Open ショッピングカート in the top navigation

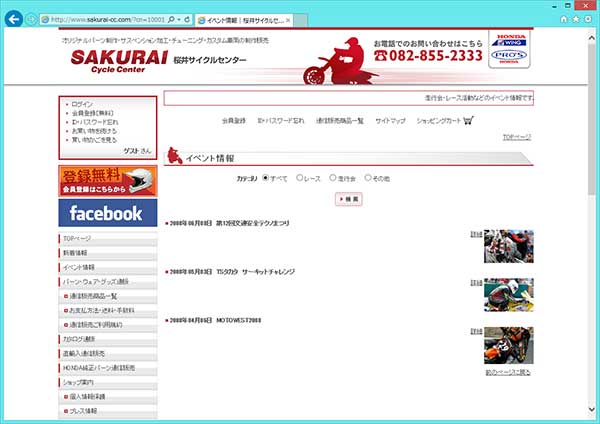(x=439, y=121)
